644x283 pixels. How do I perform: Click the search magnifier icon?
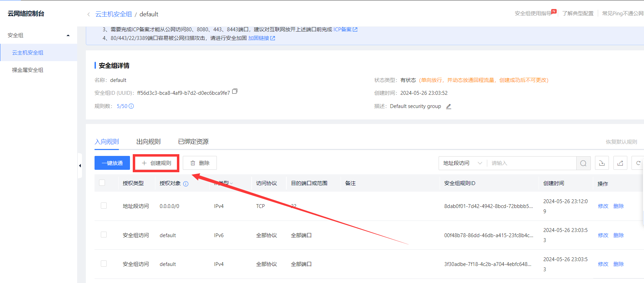[x=583, y=163]
